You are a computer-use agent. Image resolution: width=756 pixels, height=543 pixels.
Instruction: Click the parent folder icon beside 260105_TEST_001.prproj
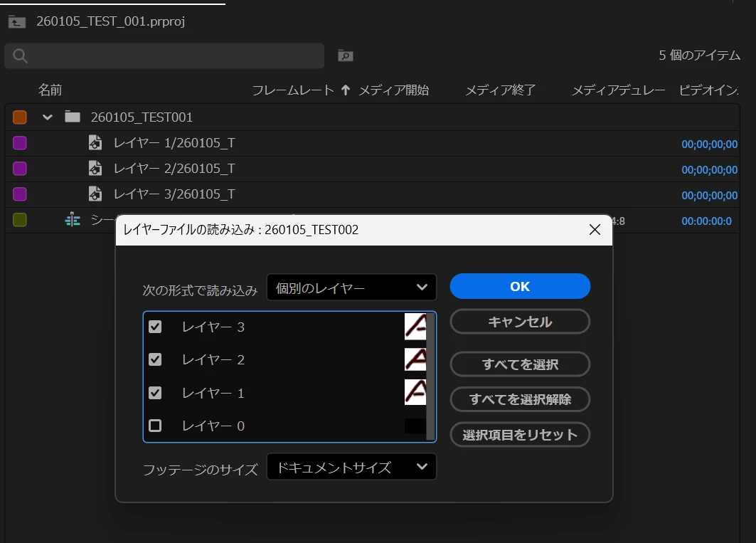17,22
